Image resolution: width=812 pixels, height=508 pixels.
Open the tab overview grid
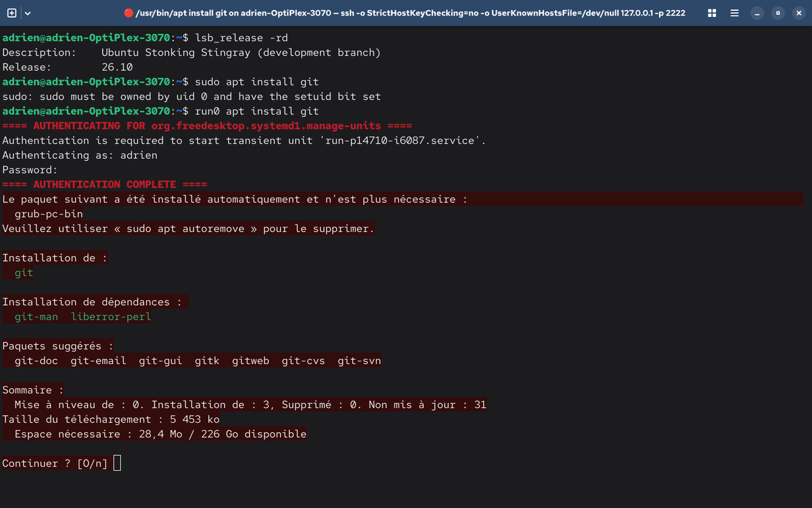pyautogui.click(x=712, y=13)
